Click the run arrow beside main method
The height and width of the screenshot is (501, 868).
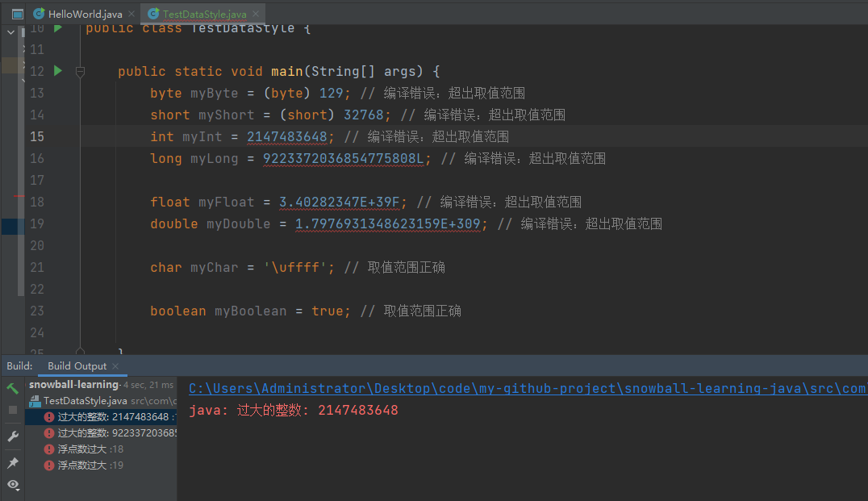coord(58,71)
